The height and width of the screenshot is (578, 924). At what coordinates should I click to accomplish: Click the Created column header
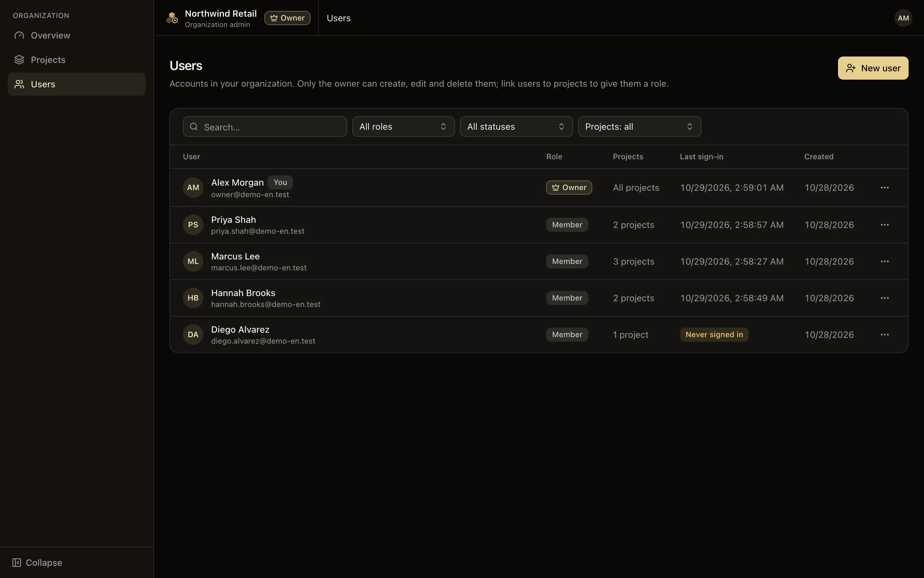coord(819,157)
